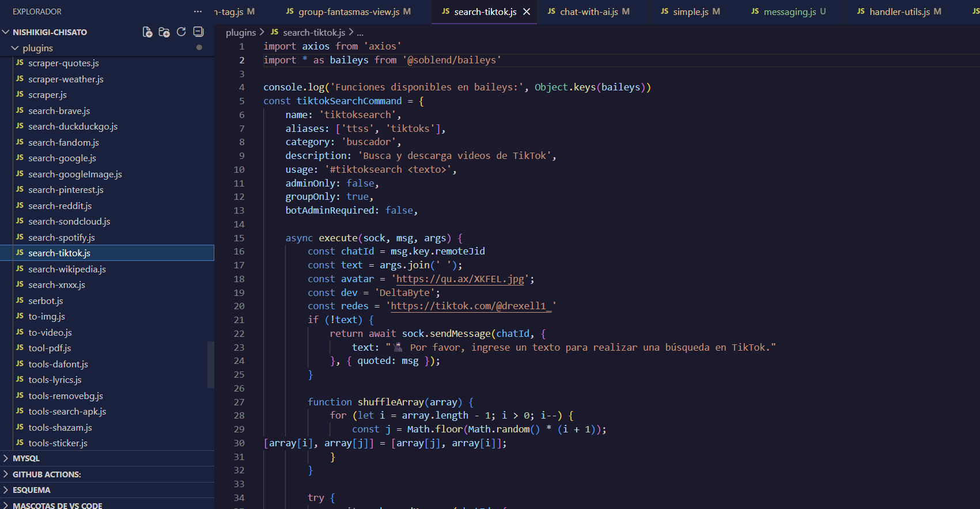This screenshot has height=509, width=980.
Task: Select tools-shazam.js in the explorer
Action: pyautogui.click(x=60, y=428)
